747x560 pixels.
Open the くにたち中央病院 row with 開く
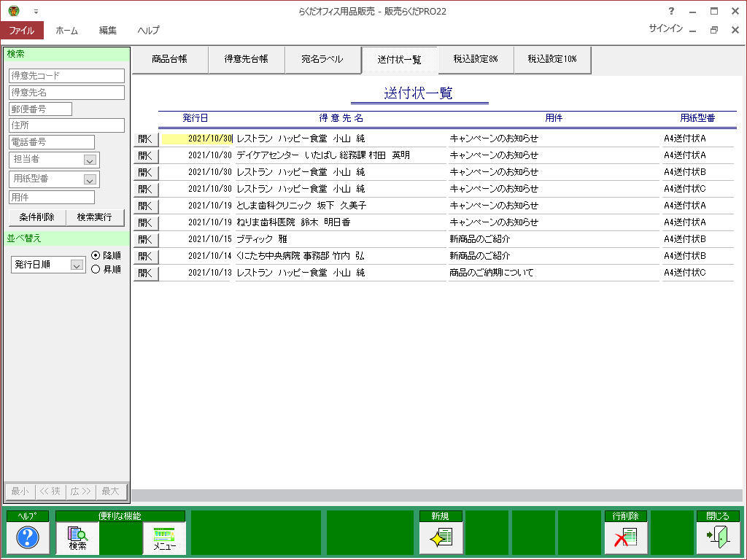point(146,256)
